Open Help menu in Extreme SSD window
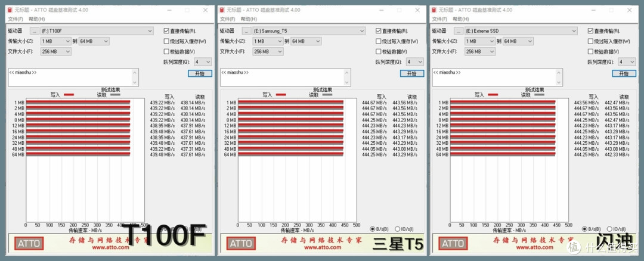Screen dimensions: 644x261 coord(460,19)
